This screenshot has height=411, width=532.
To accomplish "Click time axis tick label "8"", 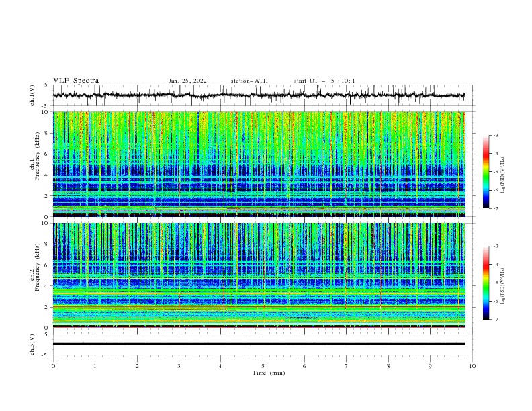I will (x=388, y=366).
